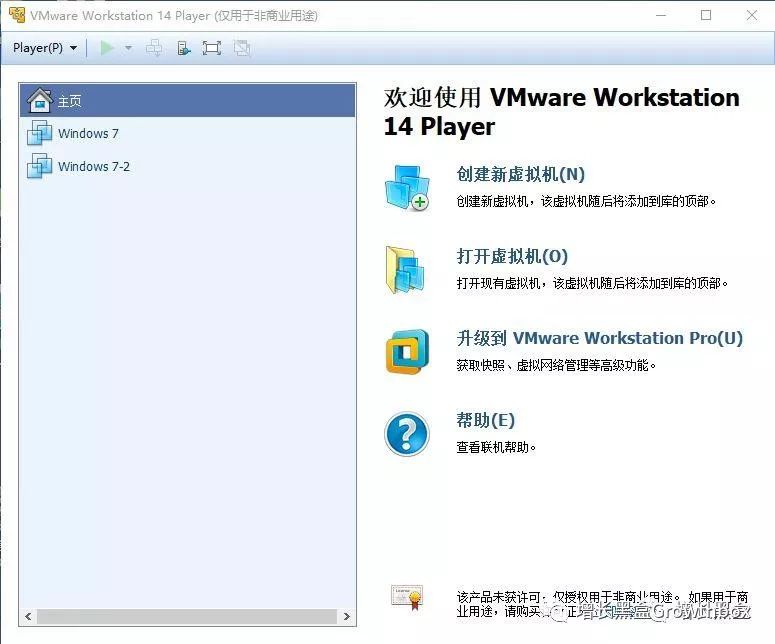Expand the power options dropdown arrow
The width and height of the screenshot is (775, 644).
(129, 48)
